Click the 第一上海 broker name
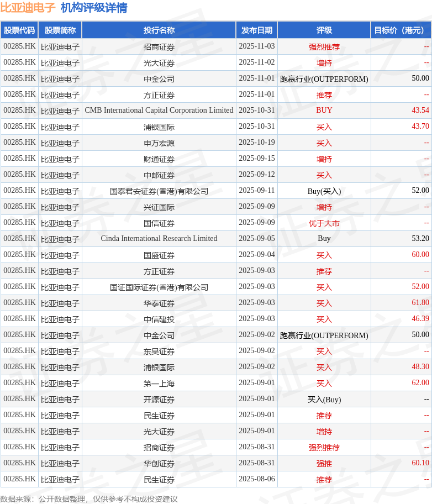The height and width of the screenshot is (504, 432). (x=159, y=384)
